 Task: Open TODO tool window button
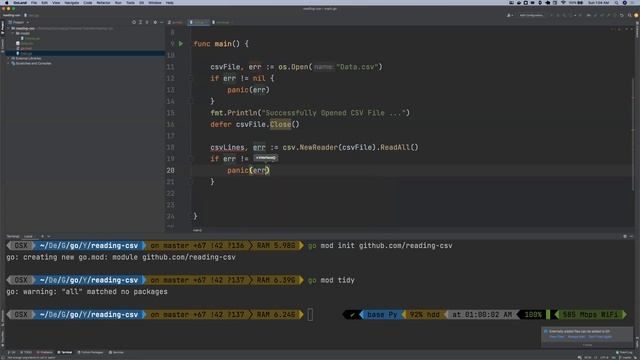pyautogui.click(x=26, y=352)
